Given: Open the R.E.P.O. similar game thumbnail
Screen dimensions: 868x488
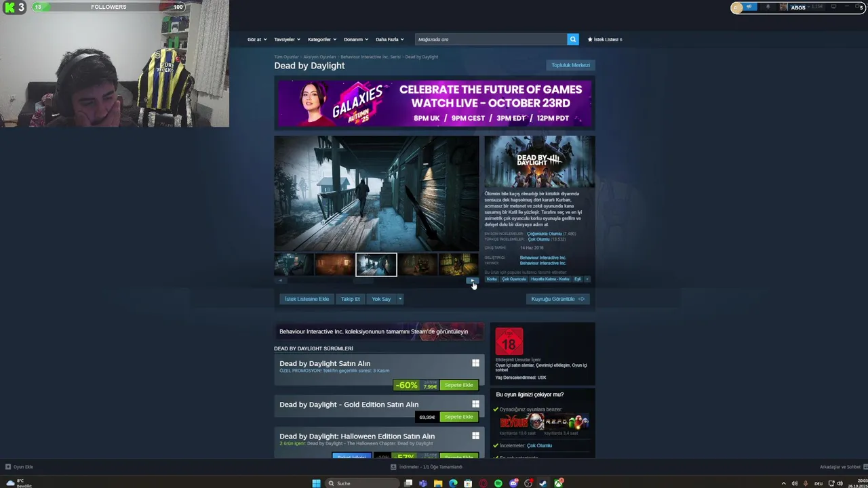Looking at the screenshot, I should (566, 422).
